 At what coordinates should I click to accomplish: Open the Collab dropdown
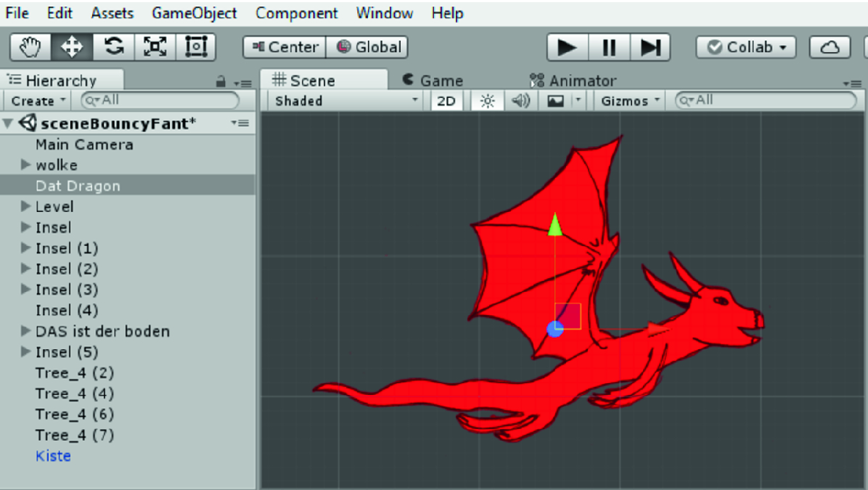[x=746, y=47]
